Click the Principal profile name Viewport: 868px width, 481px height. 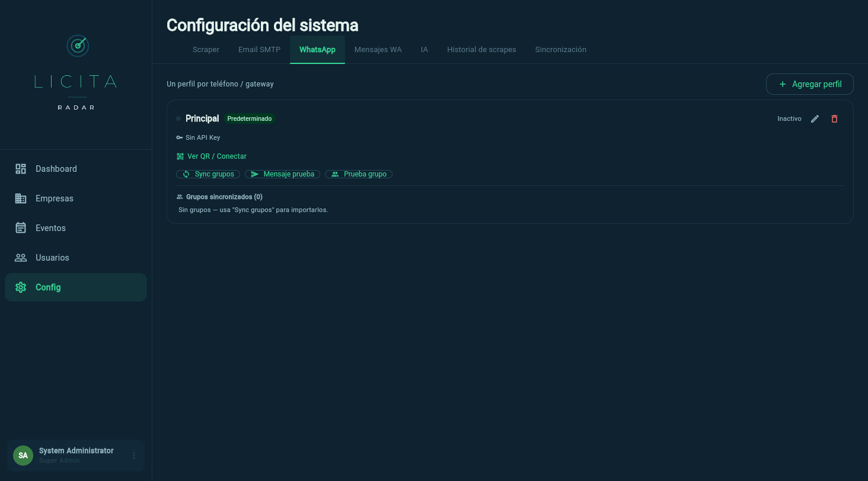[x=202, y=118]
